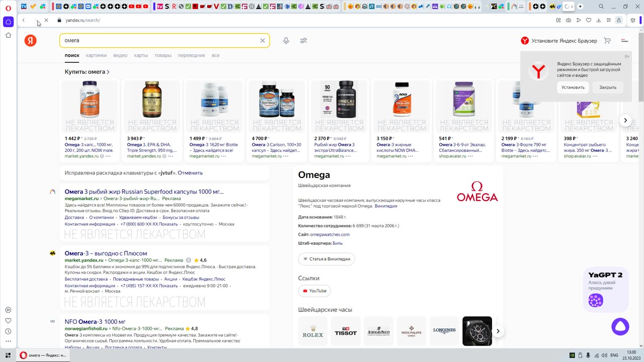Open the tab search magnifier icon

click(x=601, y=7)
